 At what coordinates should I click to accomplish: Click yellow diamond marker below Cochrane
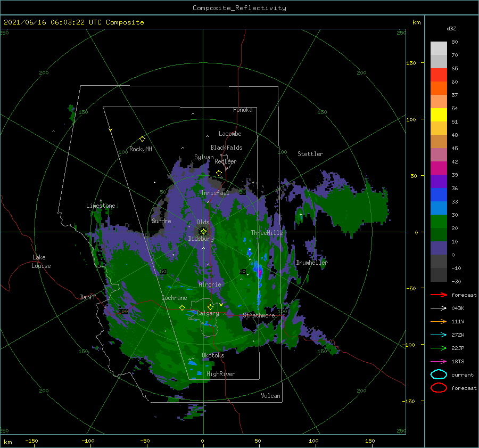(x=182, y=307)
